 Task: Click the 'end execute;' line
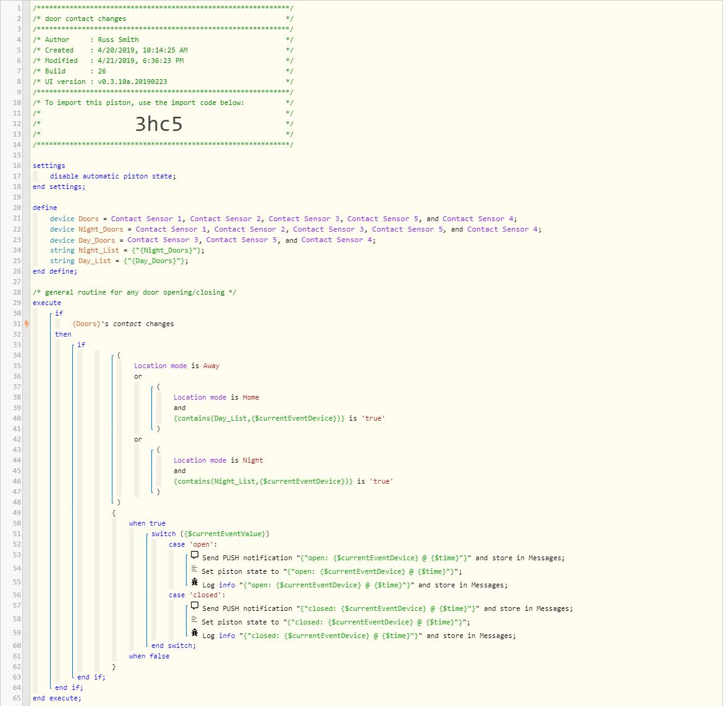tap(57, 698)
